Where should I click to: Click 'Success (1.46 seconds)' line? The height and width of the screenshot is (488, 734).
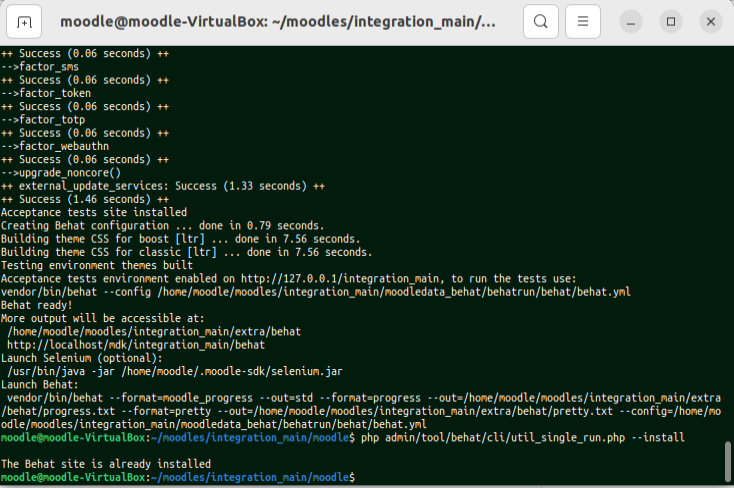(x=85, y=200)
